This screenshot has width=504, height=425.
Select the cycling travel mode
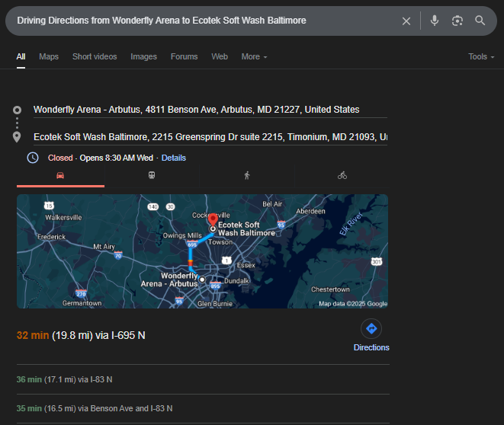pos(342,175)
